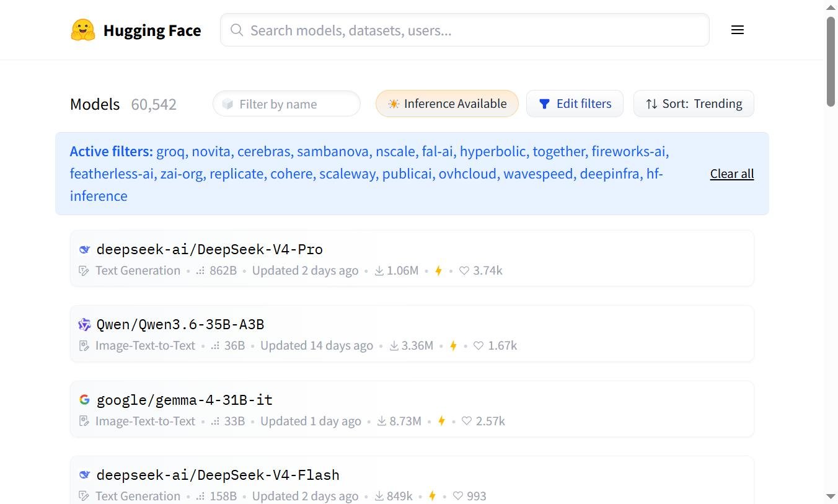Viewport: 838px width, 504px height.
Task: Click the 36B parameter count text
Action: tap(235, 346)
